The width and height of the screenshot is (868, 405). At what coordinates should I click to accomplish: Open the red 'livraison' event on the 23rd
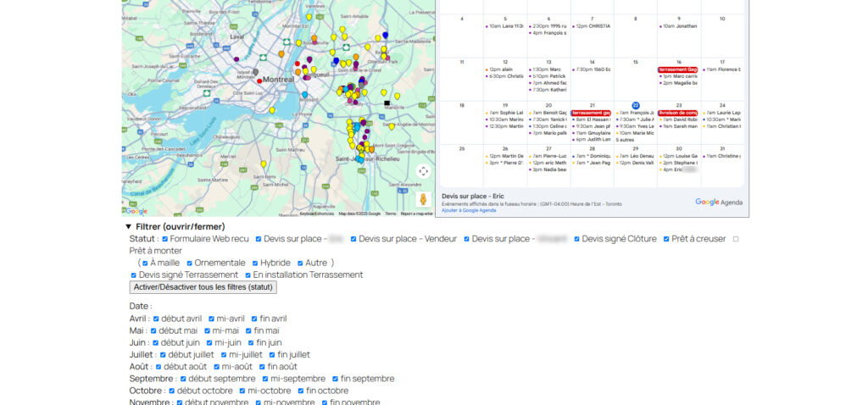pos(678,113)
